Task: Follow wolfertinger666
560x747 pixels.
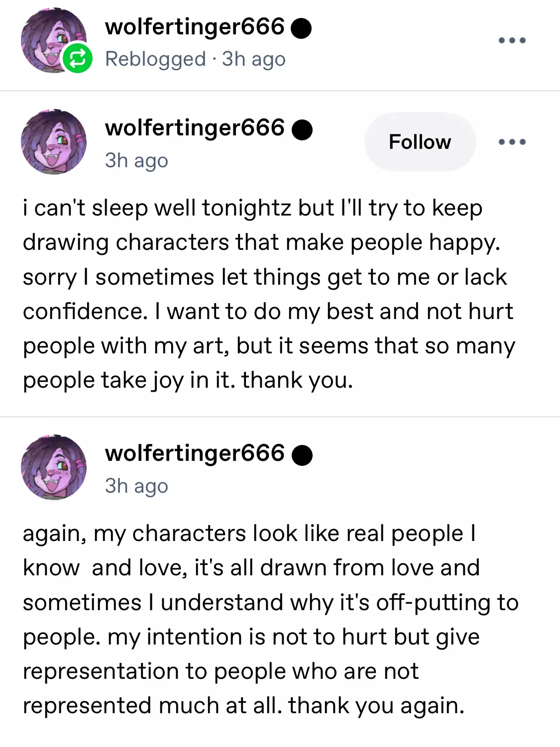Action: click(420, 142)
